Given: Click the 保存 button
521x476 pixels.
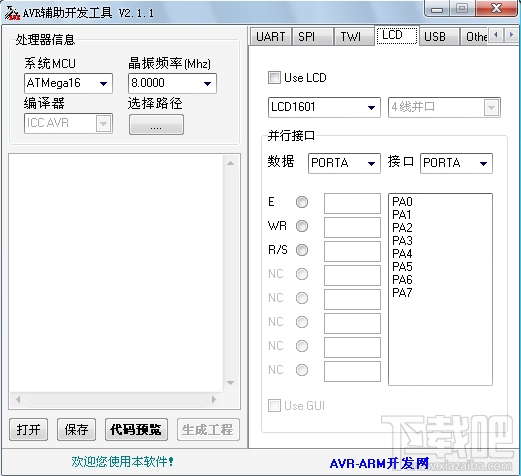Looking at the screenshot, I should [x=76, y=429].
